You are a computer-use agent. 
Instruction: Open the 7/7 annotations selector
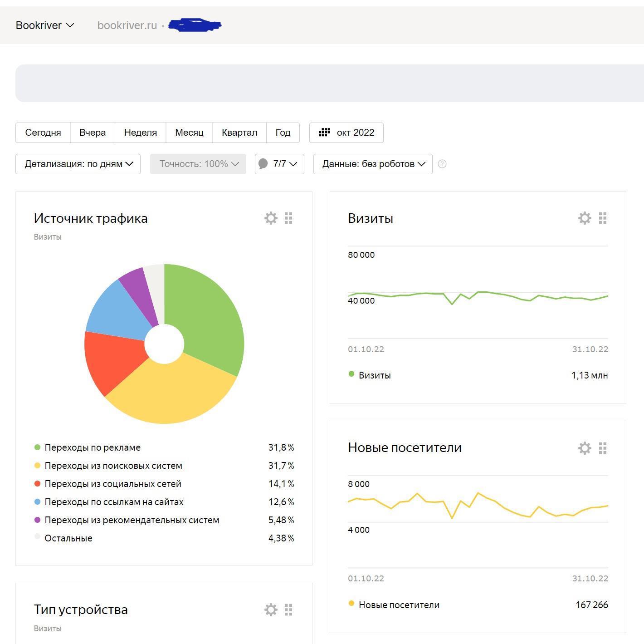tap(279, 164)
